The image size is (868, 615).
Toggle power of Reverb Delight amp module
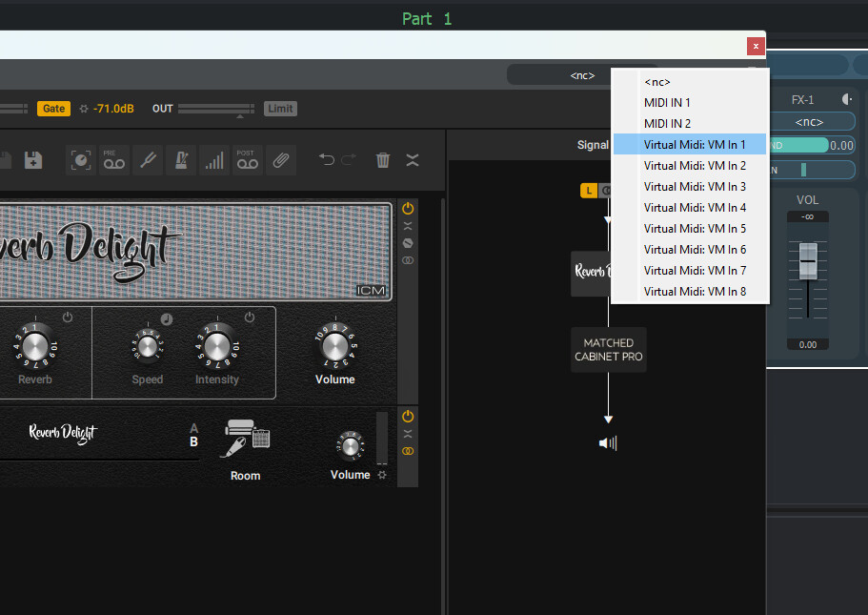408,208
